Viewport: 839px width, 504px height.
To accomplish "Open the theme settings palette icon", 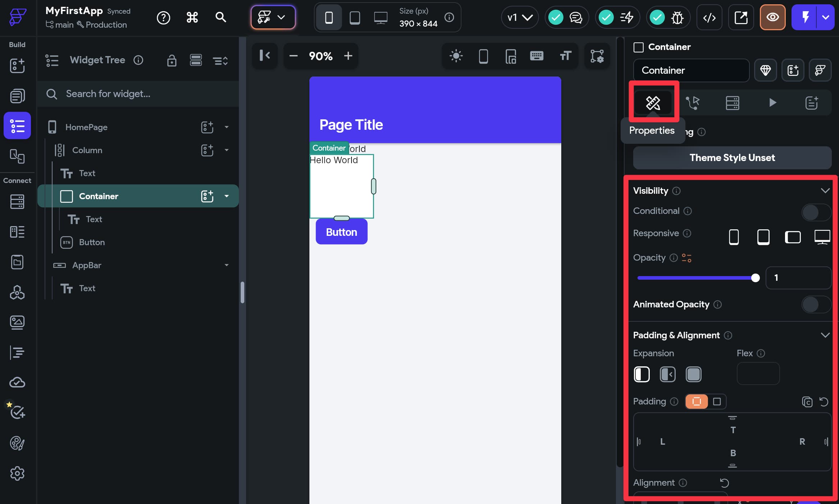I will click(17, 443).
